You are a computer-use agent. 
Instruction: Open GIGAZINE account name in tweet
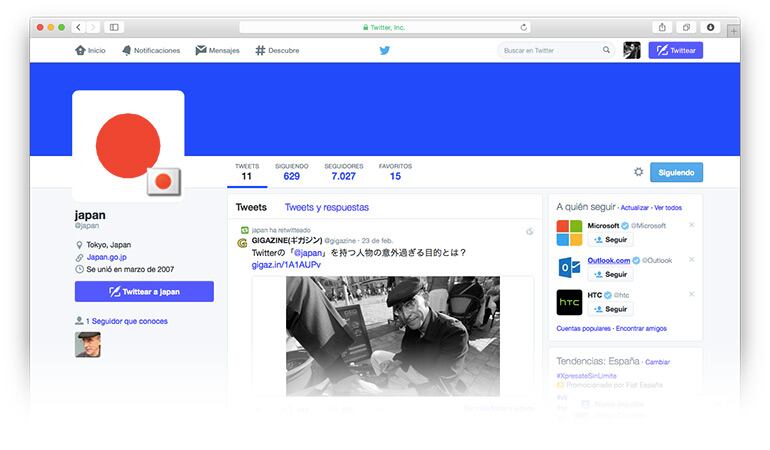tap(287, 240)
